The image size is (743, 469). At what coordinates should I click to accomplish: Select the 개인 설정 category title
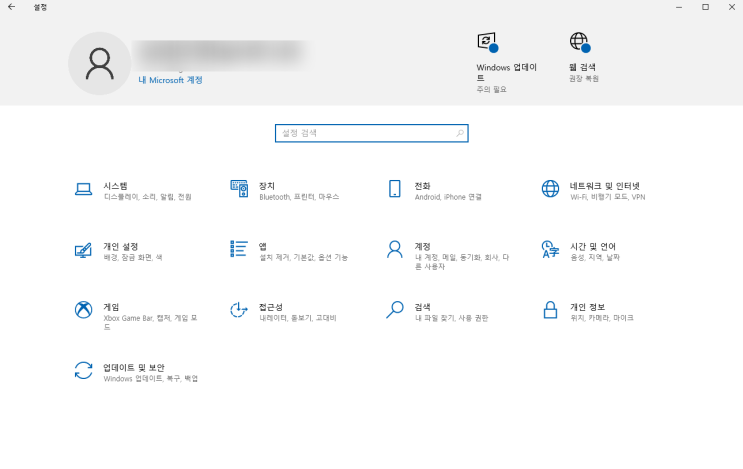[121, 246]
